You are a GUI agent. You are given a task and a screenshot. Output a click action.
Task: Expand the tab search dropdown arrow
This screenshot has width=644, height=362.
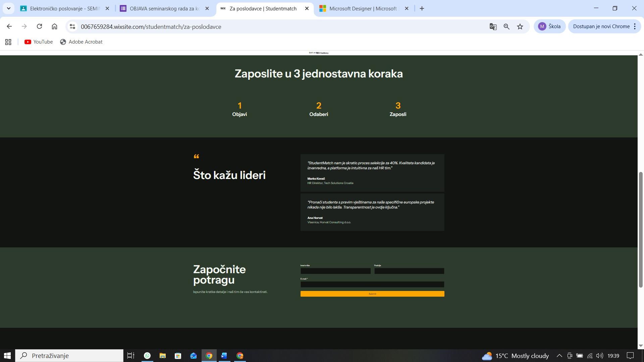[9, 8]
